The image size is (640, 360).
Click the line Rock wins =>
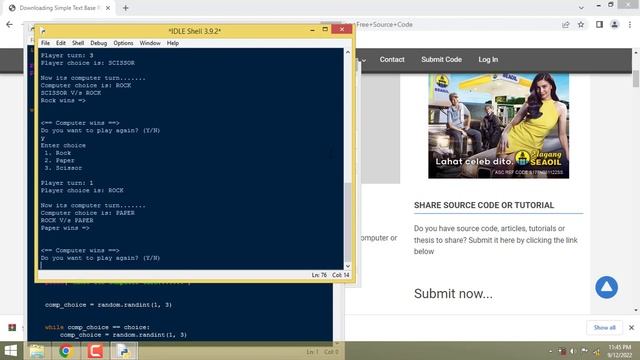(63, 100)
